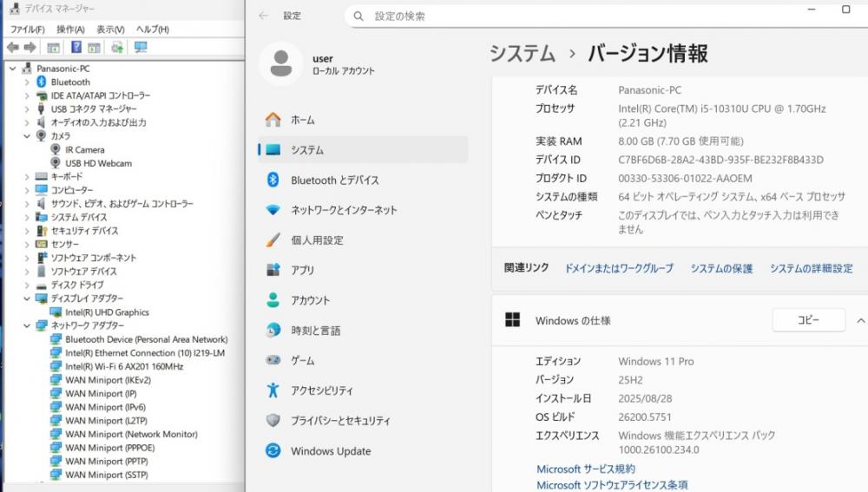Screen dimensions: 868x492
Task: Open ドメインまたはワークグループ link
Action: [619, 268]
